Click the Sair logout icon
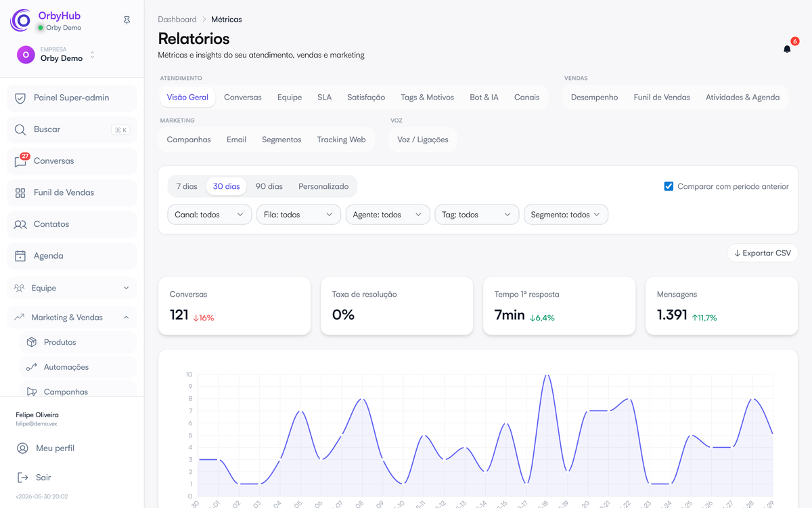This screenshot has width=812, height=508. click(x=22, y=478)
